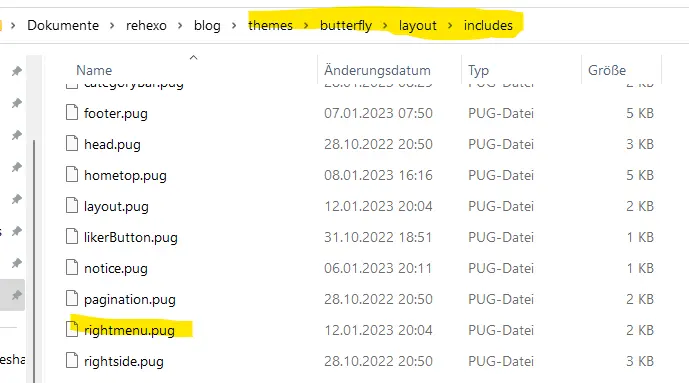
Task: Select the likerButton.pug file icon
Action: coord(72,237)
